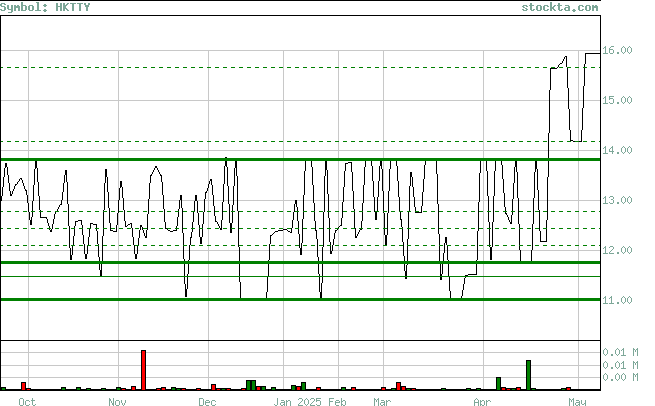Click the Oct month label
Viewport: 655px width, 406px height.
coord(27,402)
